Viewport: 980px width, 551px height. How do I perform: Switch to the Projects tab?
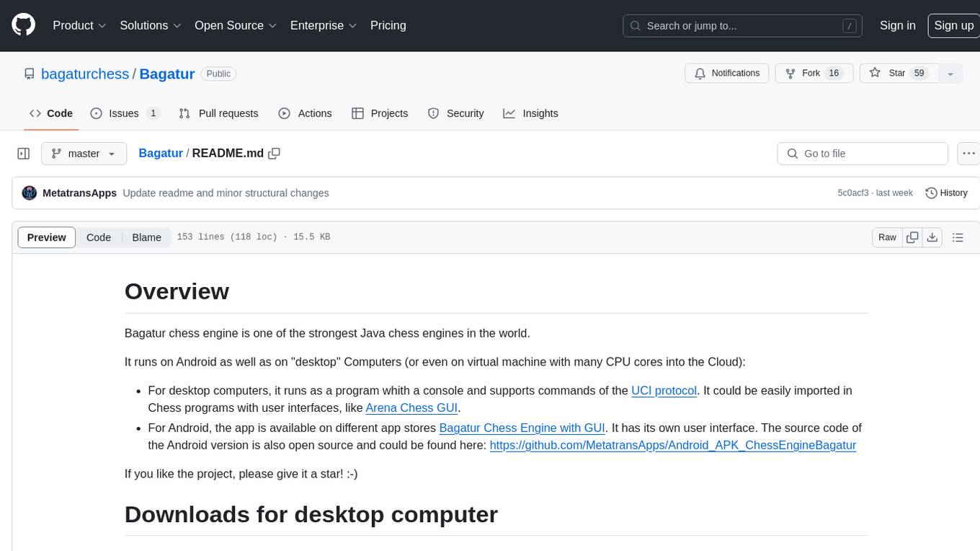click(x=380, y=113)
